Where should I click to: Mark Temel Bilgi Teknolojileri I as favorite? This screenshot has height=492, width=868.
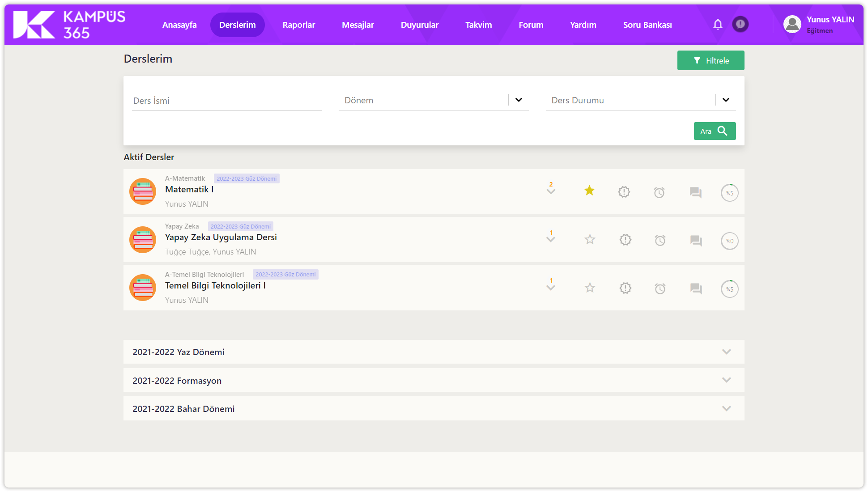(590, 288)
